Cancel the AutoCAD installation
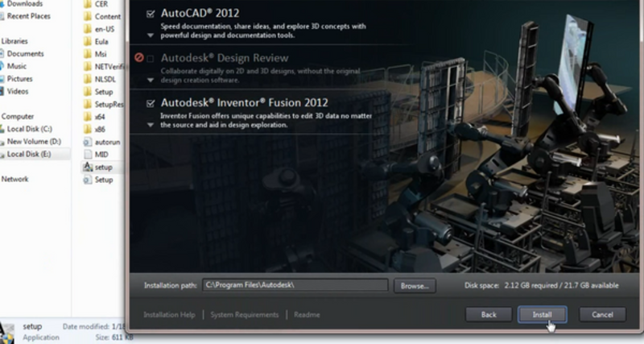This screenshot has width=644, height=344. [602, 314]
